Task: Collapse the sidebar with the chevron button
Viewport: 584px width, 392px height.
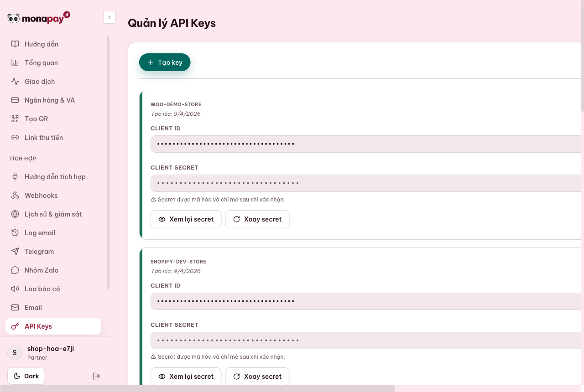Action: (109, 17)
